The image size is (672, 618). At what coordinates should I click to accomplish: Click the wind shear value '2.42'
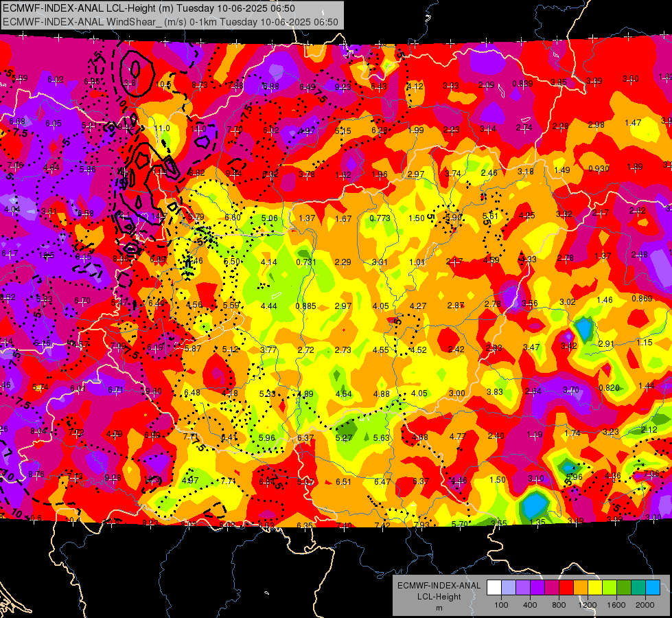pyautogui.click(x=456, y=350)
